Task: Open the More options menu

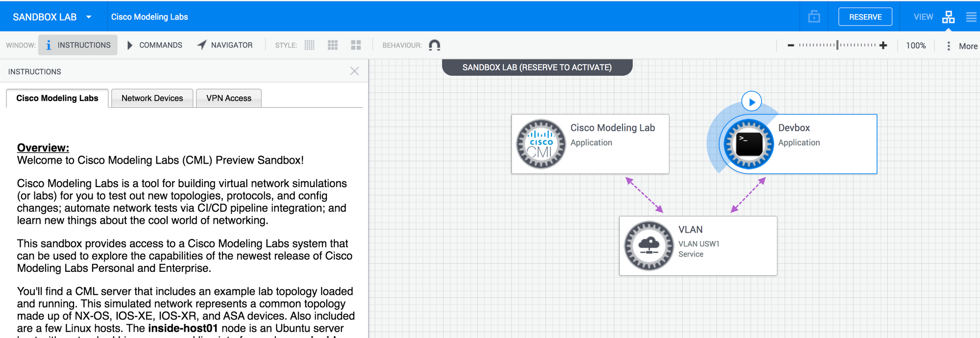Action: point(962,46)
